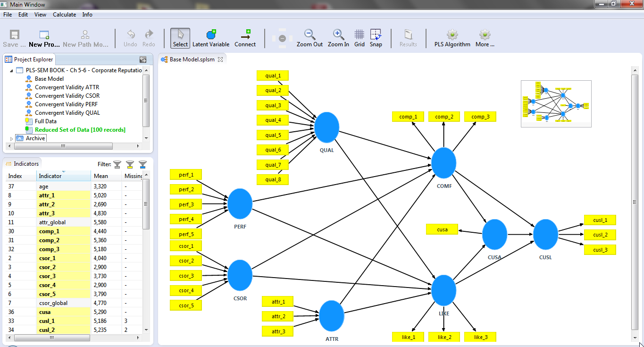The image size is (644, 347).
Task: Select the Connect tool
Action: (x=245, y=38)
